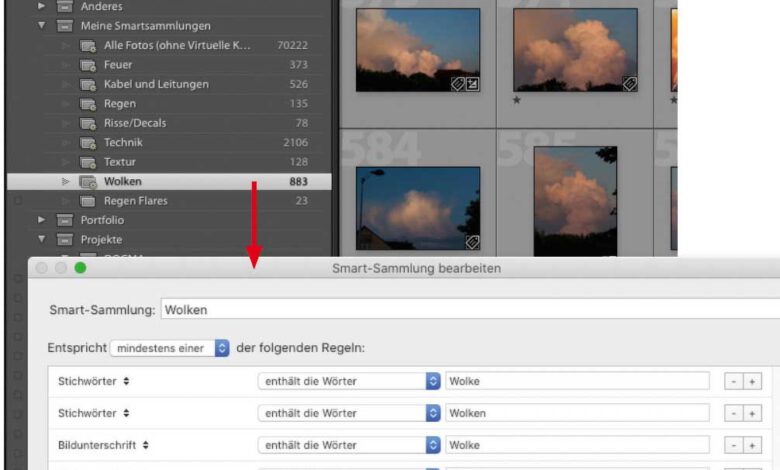Edit the Bildunterschrift value field Wolke
Viewport: 780px width, 470px height.
(x=578, y=445)
